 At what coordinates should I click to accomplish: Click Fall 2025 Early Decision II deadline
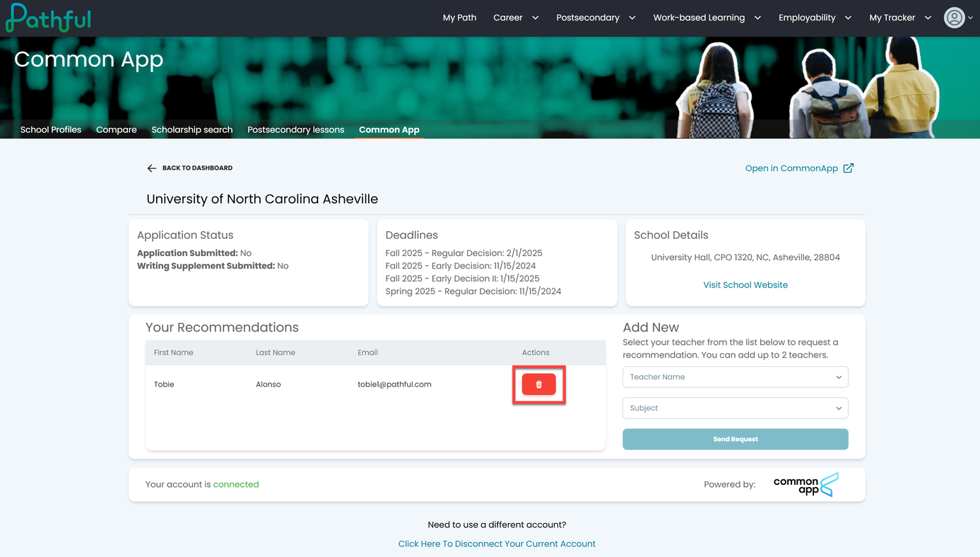[x=463, y=278]
